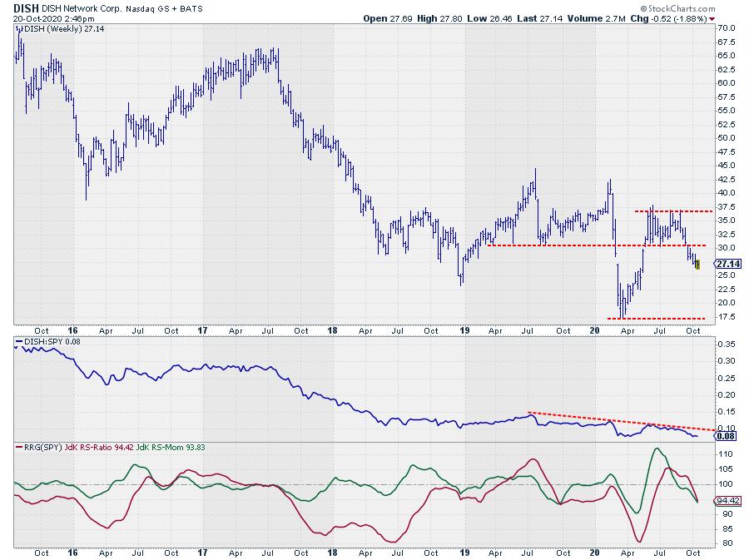Image resolution: width=749 pixels, height=560 pixels.
Task: Click the 18 year marker under the price panel
Action: pyautogui.click(x=334, y=330)
